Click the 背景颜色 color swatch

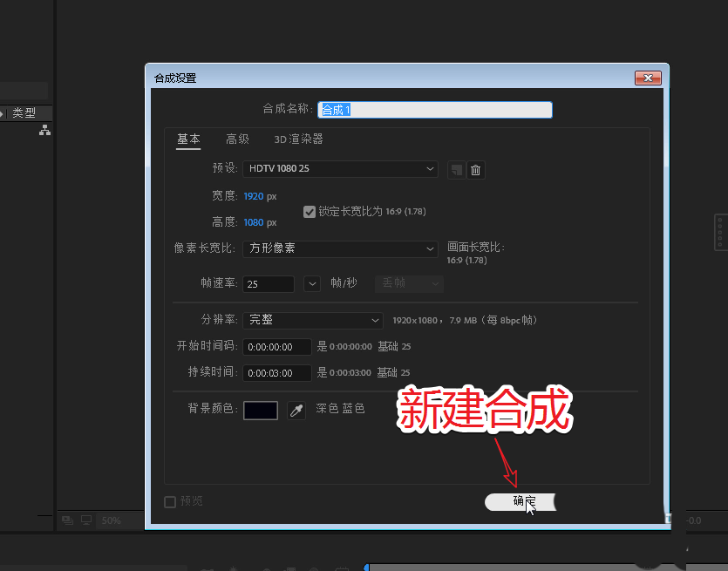[260, 410]
